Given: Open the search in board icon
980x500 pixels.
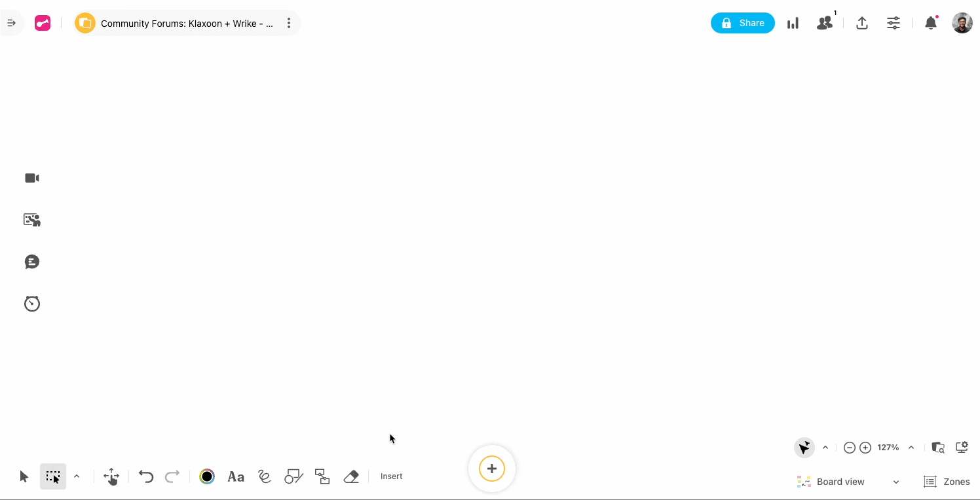Looking at the screenshot, I should pos(938,448).
